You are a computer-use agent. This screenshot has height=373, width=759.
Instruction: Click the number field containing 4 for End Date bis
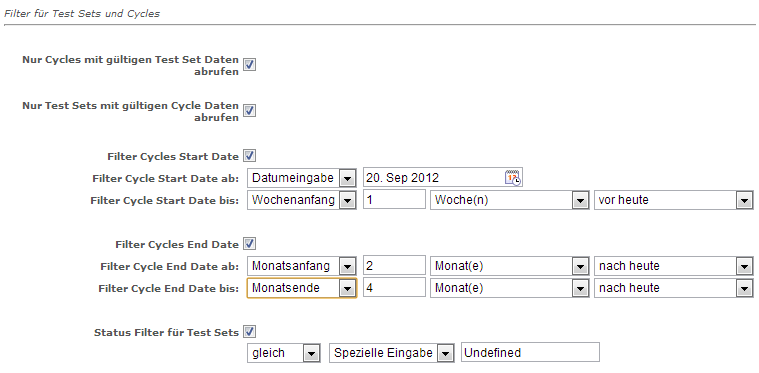[395, 287]
